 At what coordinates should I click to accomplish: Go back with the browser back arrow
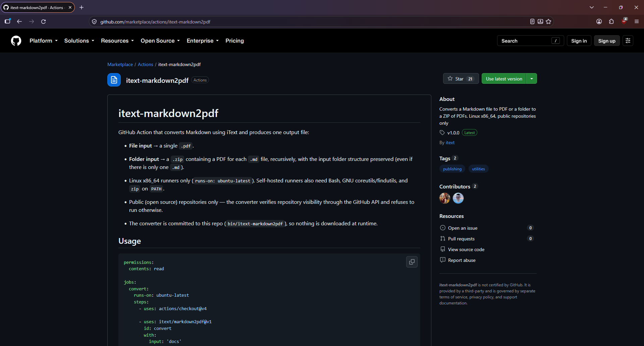click(x=19, y=21)
